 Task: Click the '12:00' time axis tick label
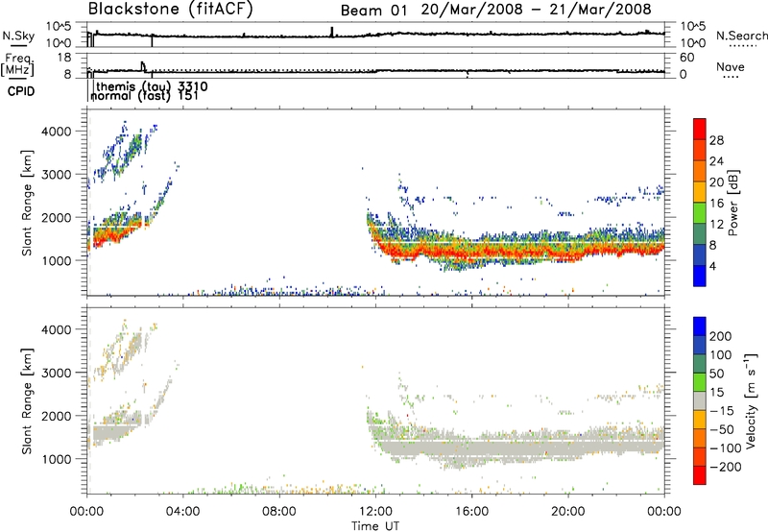point(375,512)
